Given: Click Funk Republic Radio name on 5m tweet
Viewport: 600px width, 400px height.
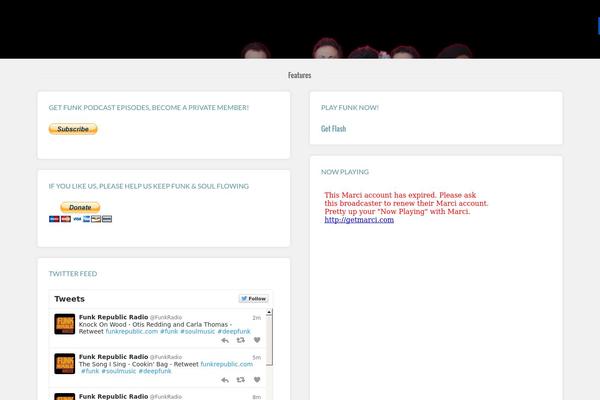Looking at the screenshot, I should [113, 357].
